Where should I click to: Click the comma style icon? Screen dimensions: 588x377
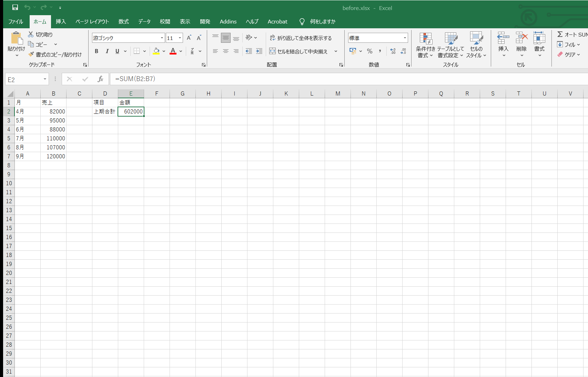click(380, 51)
